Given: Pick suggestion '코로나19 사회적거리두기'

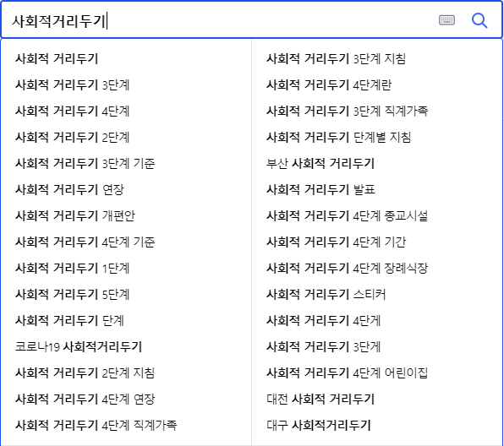Looking at the screenshot, I should [79, 347].
